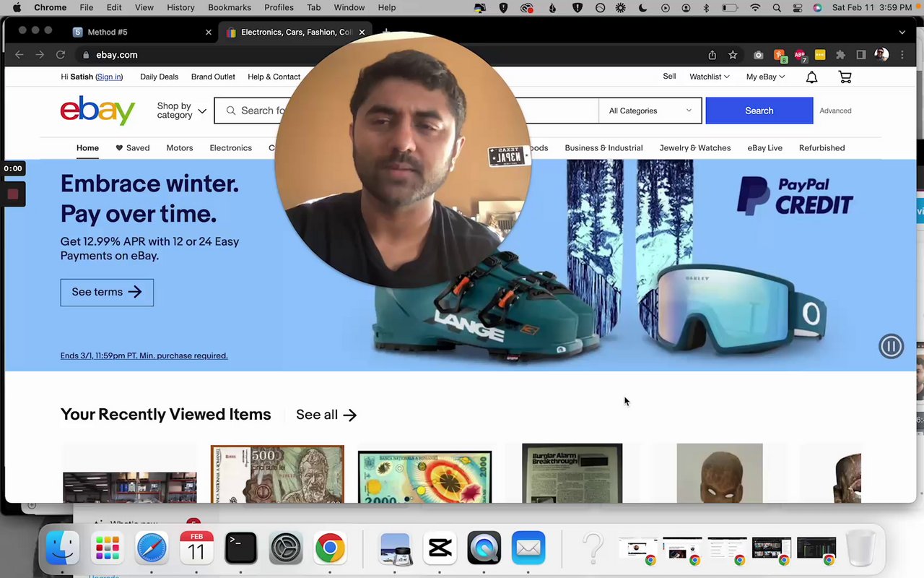Select Business & Industrial category
The width and height of the screenshot is (924, 578).
[603, 148]
